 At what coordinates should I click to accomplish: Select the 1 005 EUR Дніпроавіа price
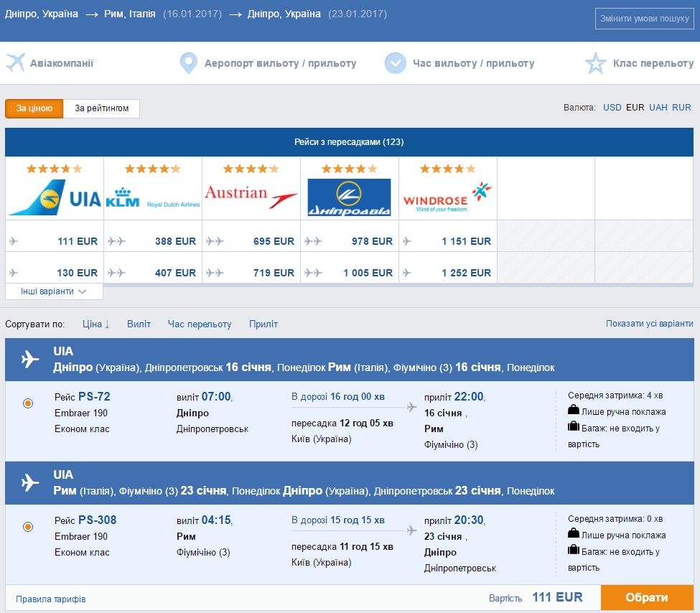(x=368, y=273)
